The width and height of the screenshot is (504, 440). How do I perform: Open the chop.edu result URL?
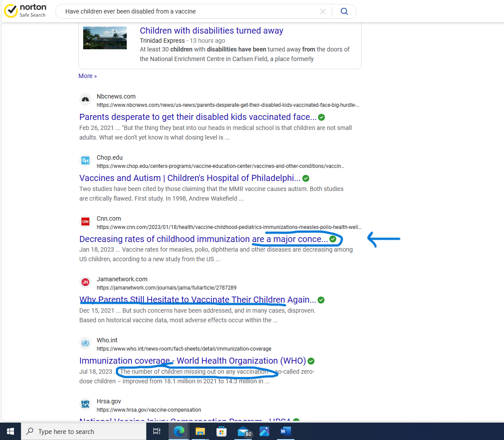(x=220, y=166)
